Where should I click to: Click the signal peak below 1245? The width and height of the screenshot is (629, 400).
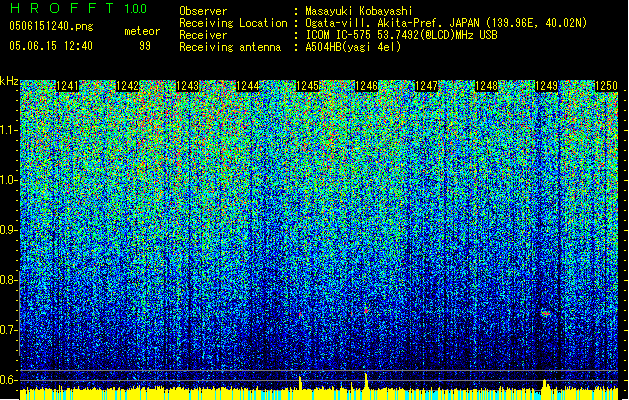(300, 382)
